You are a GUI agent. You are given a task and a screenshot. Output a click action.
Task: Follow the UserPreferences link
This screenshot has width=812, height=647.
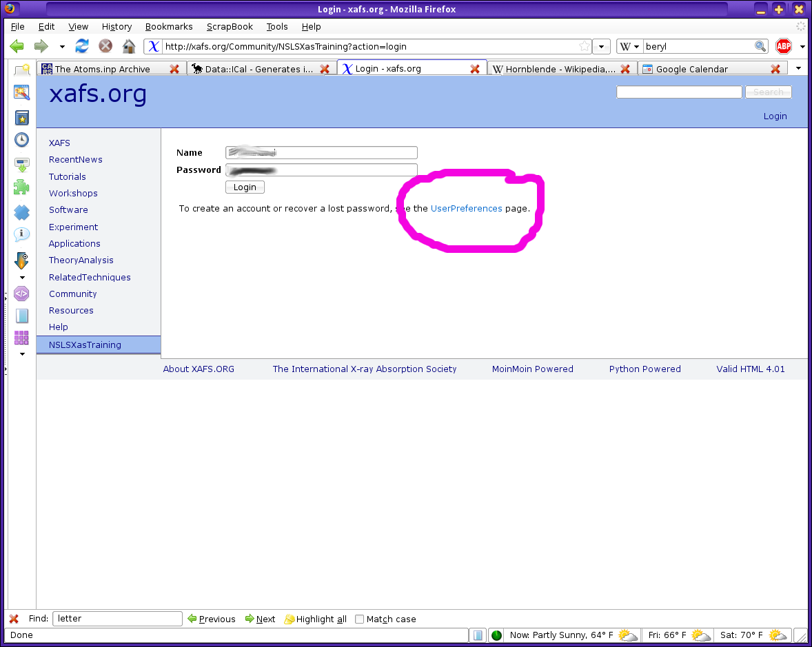click(x=466, y=208)
